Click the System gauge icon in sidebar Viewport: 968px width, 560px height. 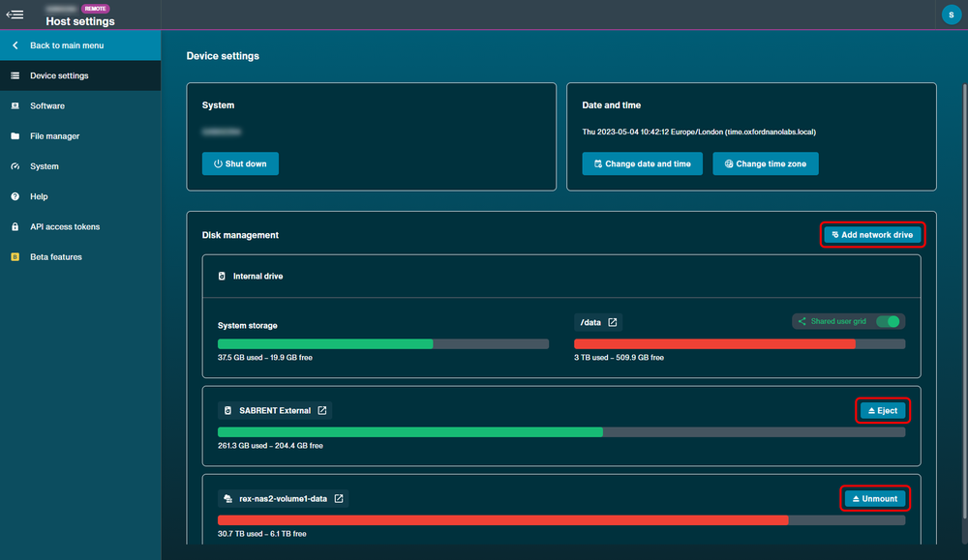click(15, 166)
